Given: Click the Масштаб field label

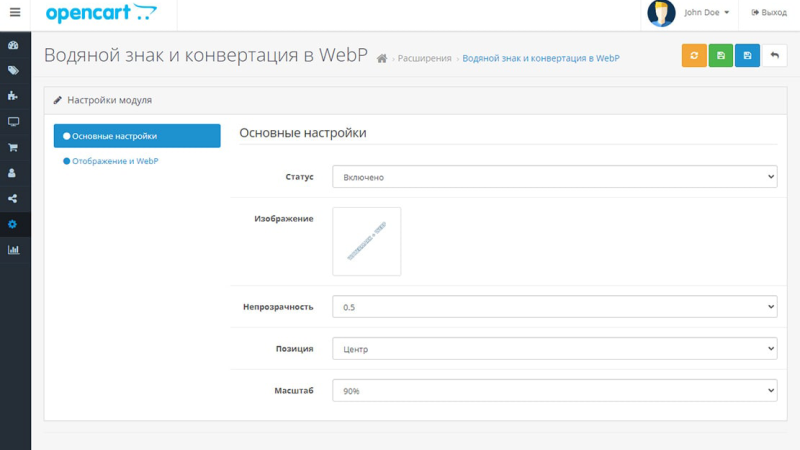Looking at the screenshot, I should (294, 391).
